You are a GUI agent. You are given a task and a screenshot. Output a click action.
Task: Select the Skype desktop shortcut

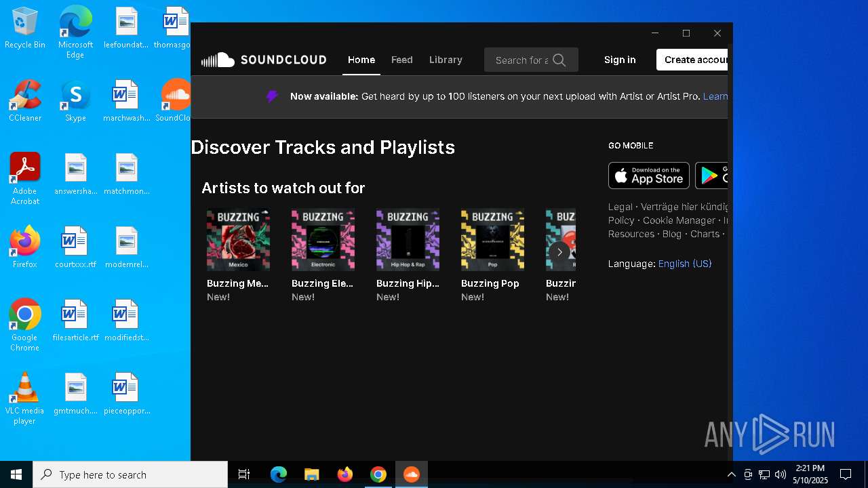[x=75, y=101]
